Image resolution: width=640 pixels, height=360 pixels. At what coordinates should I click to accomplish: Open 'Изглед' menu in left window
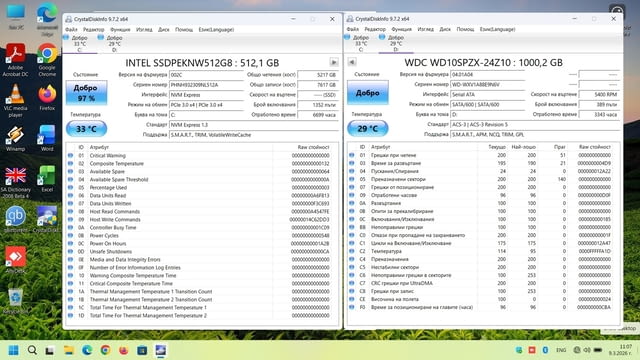tap(144, 29)
